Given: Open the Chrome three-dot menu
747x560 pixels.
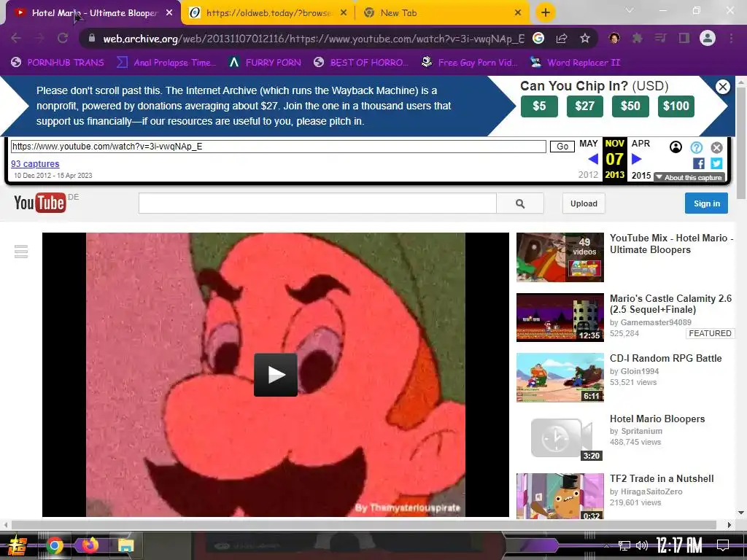Looking at the screenshot, I should point(731,38).
